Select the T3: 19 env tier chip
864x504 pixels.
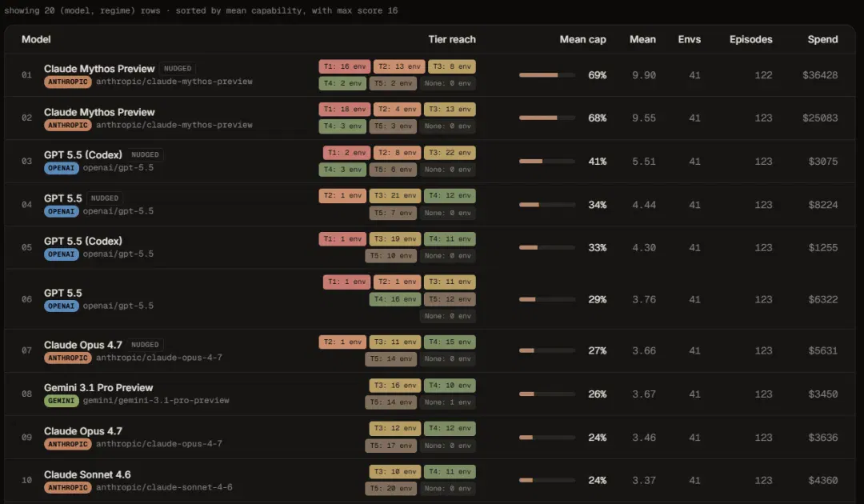click(x=395, y=239)
